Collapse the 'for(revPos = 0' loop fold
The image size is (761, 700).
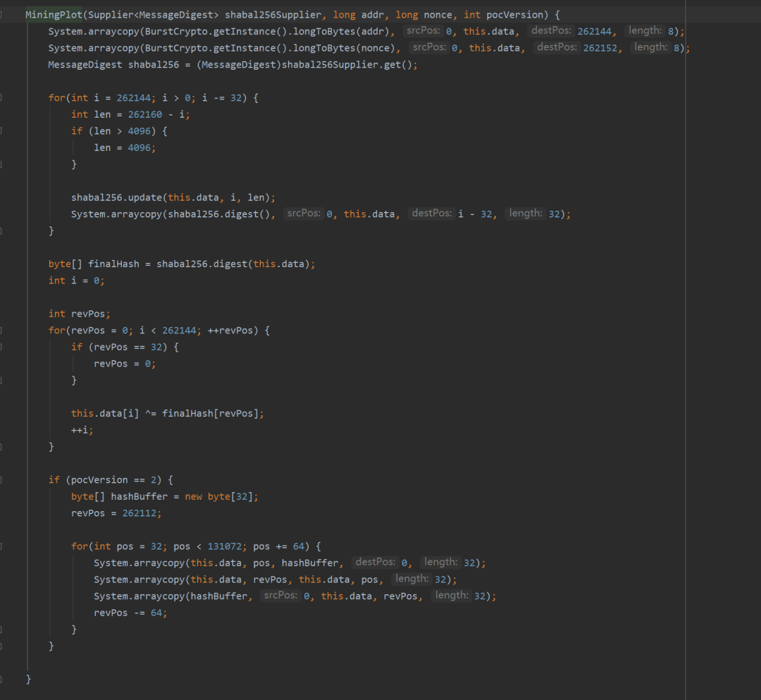point(2,330)
